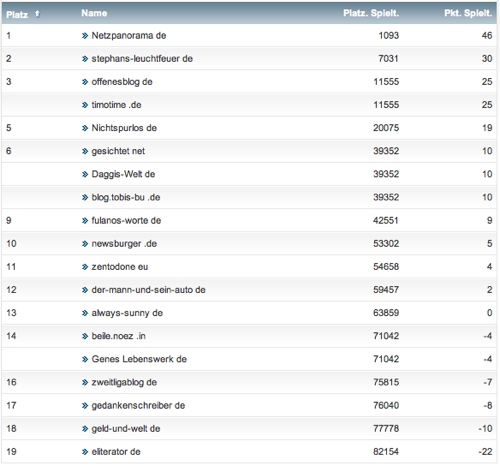This screenshot has width=500, height=466.
Task: Sort by Pkt. Spielt. column header
Action: tap(468, 13)
